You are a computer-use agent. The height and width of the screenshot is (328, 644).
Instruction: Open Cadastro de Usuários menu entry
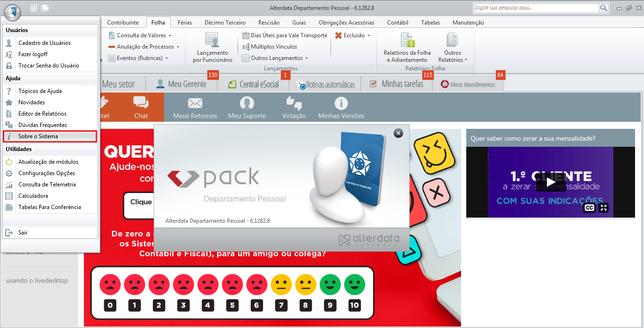50,43
